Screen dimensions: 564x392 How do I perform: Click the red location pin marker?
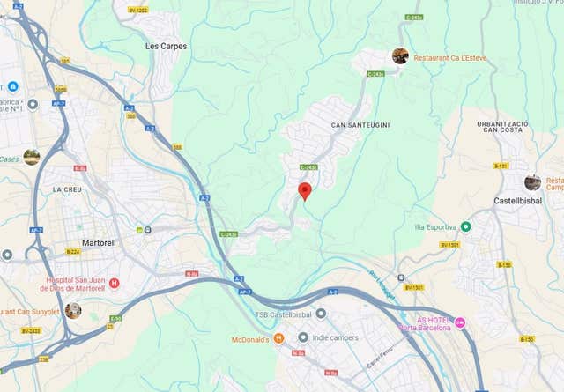(305, 191)
